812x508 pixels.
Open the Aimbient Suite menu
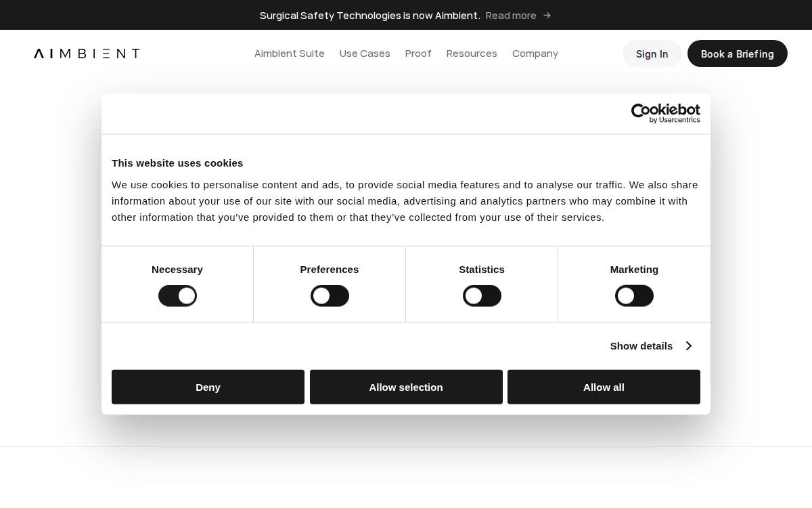[290, 54]
